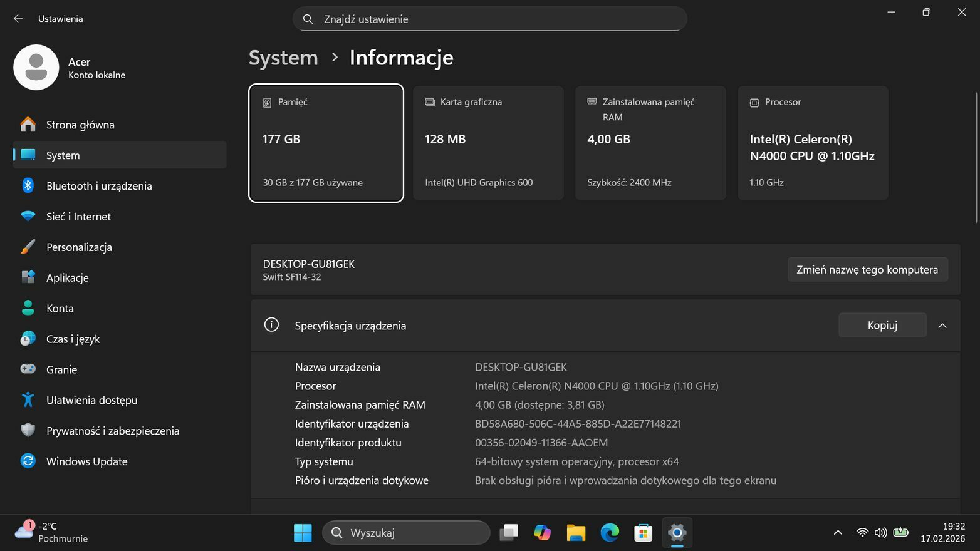The image size is (980, 551).
Task: Open Granie settings category
Action: [x=61, y=369]
